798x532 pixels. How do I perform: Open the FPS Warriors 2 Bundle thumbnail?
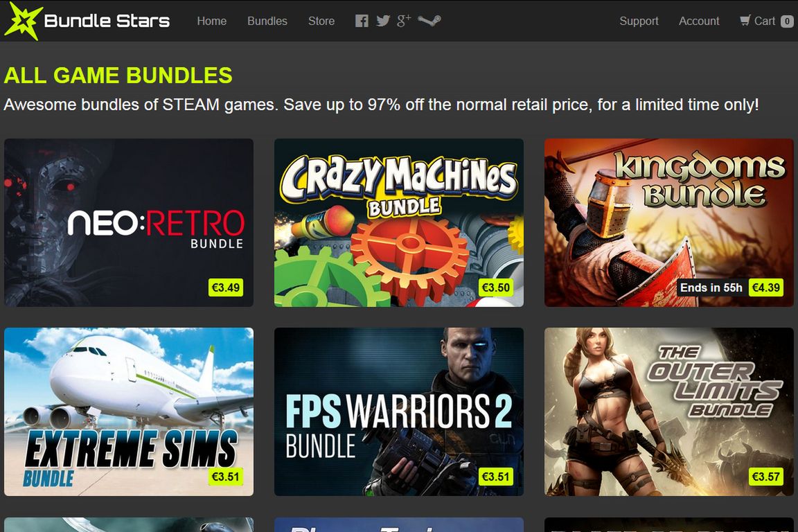click(x=399, y=412)
